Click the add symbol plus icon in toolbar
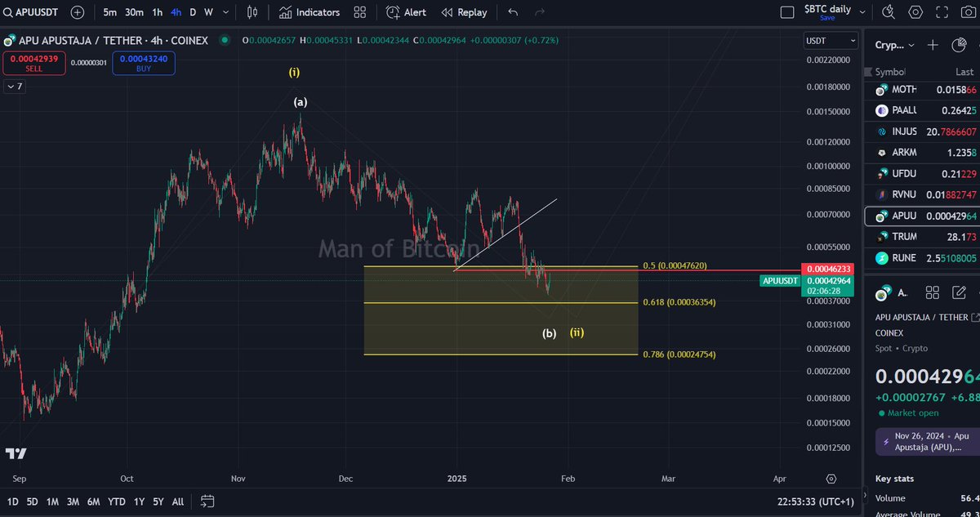 (77, 12)
